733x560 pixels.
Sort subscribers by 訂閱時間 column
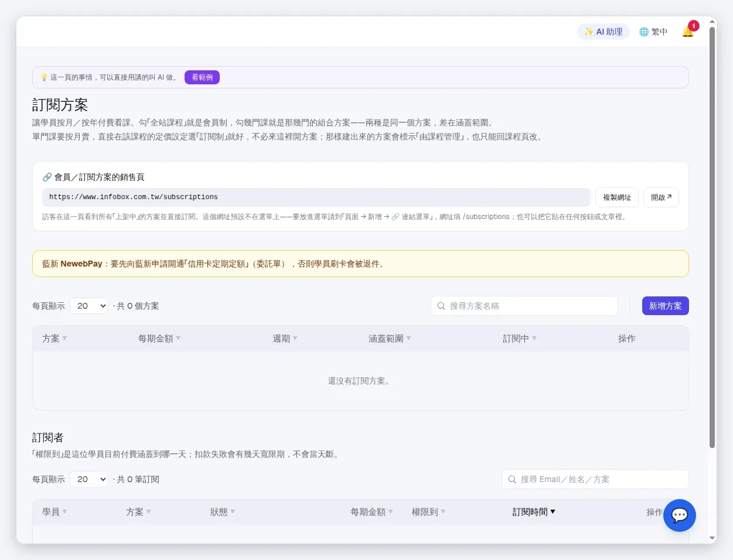coord(534,512)
